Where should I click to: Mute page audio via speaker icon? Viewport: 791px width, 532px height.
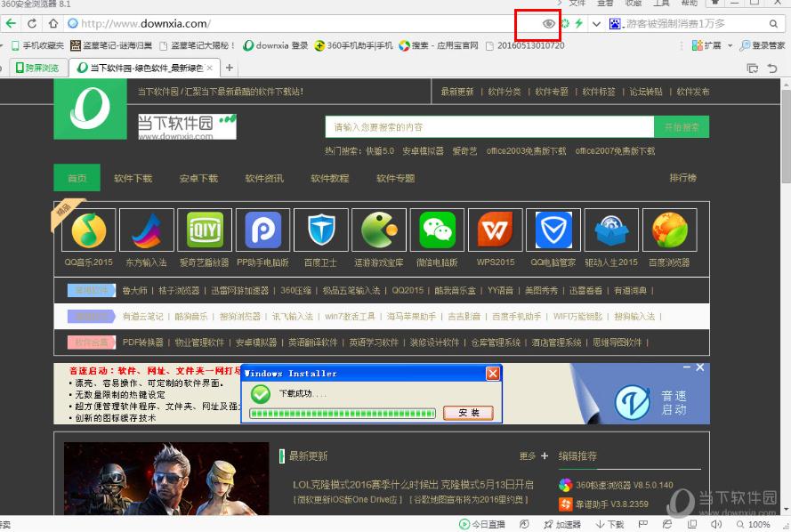[715, 525]
